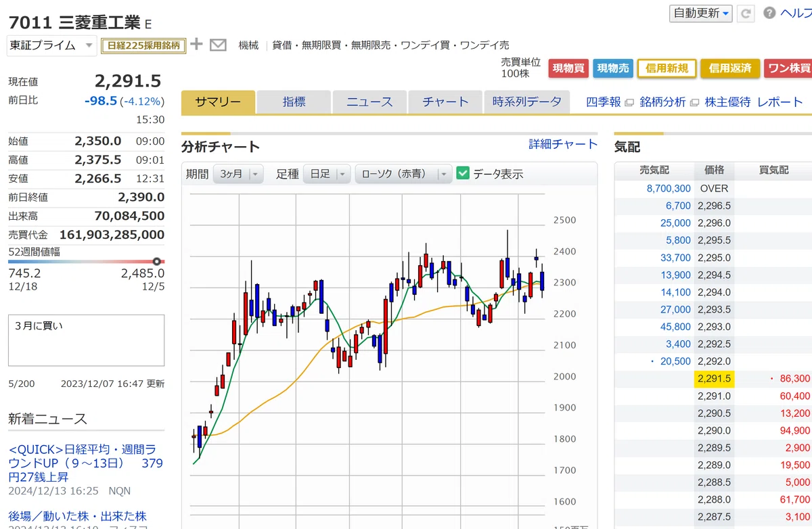
Task: Click the ワン株買 button
Action: point(788,68)
